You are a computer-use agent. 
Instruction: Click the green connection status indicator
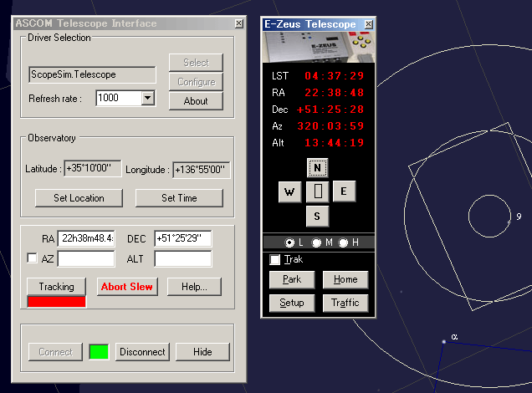[x=99, y=352]
